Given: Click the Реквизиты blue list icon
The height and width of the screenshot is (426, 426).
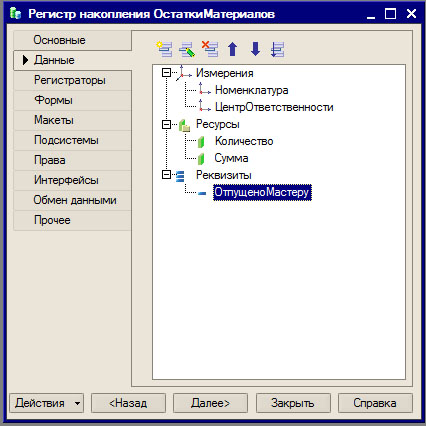Looking at the screenshot, I should 180,176.
